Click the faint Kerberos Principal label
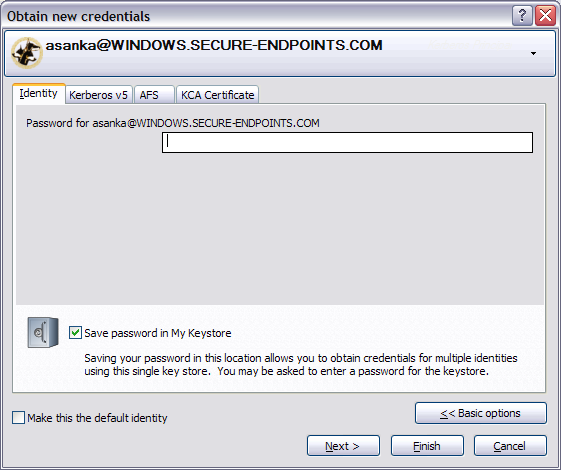The height and width of the screenshot is (470, 561). pos(470,45)
